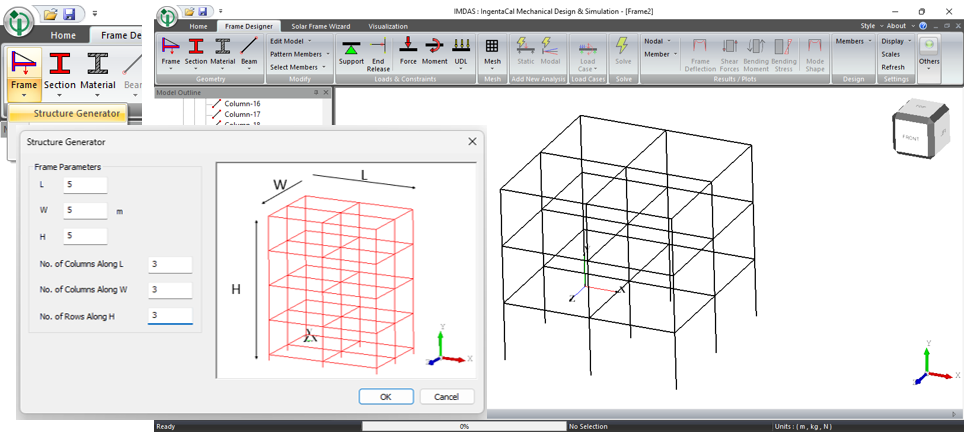
Task: Open the Pattern Members dropdown
Action: [299, 54]
